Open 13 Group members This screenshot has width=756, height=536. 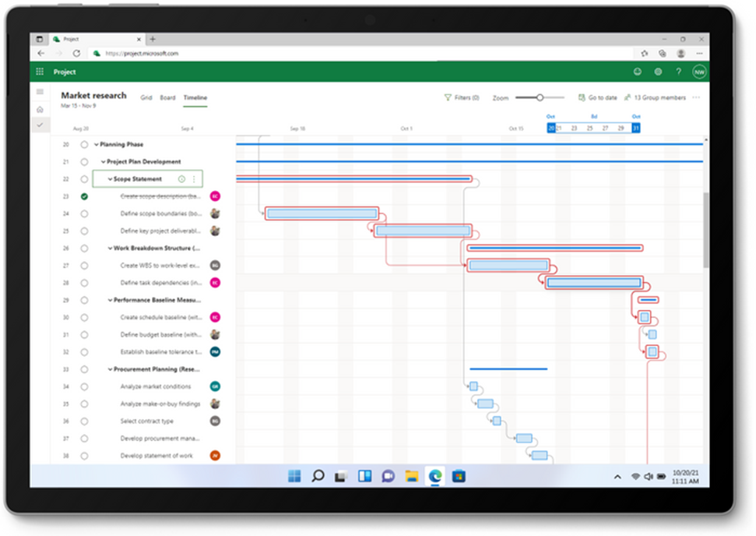(655, 97)
